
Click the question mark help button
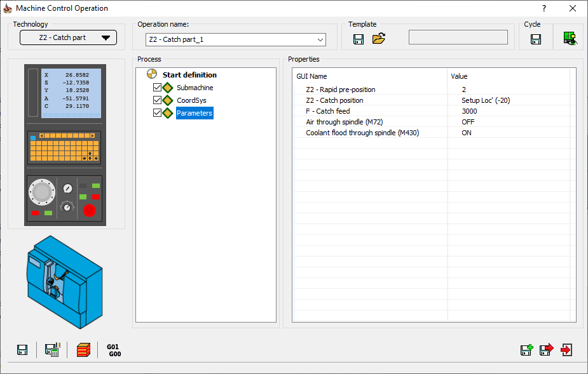(x=544, y=8)
